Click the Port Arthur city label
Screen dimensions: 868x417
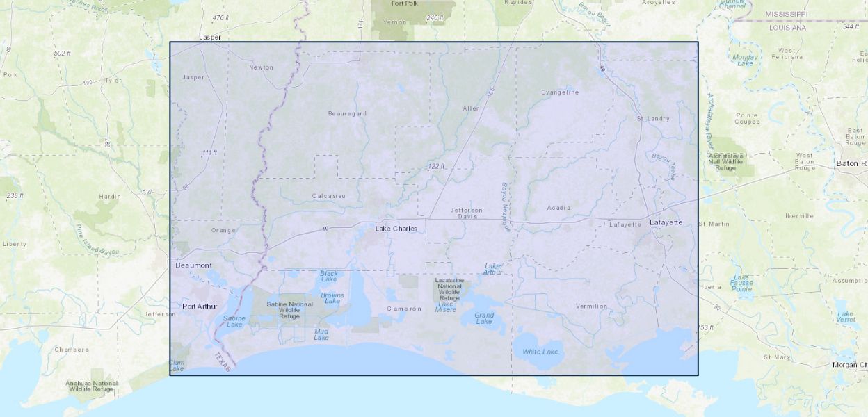200,306
